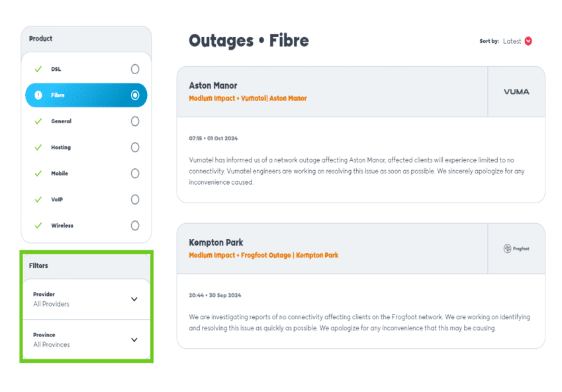Click the green checkmark beside DSL
The image size is (562, 392).
click(38, 69)
